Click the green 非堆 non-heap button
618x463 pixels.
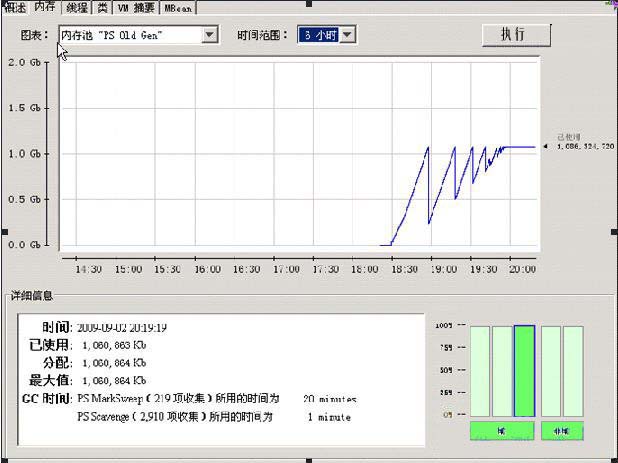[562, 431]
